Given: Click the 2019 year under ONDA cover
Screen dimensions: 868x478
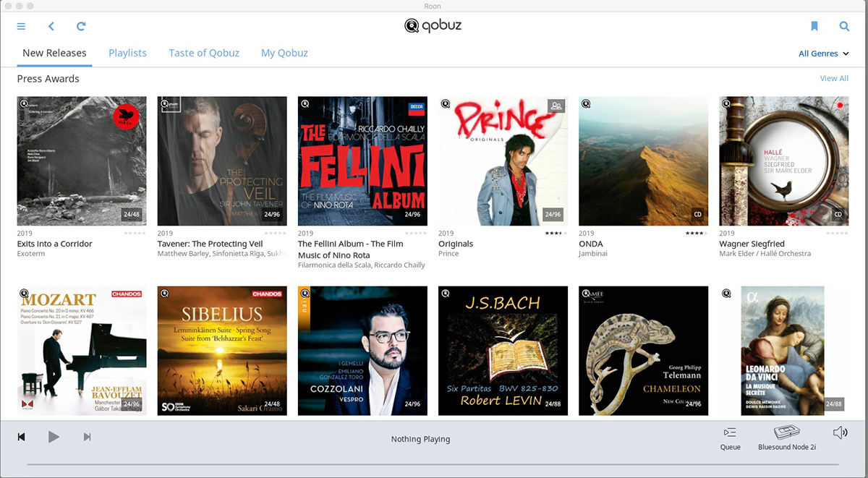Looking at the screenshot, I should (x=587, y=234).
